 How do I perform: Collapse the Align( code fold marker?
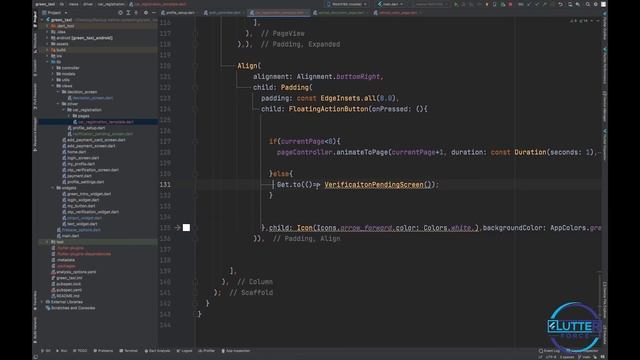tap(195, 66)
